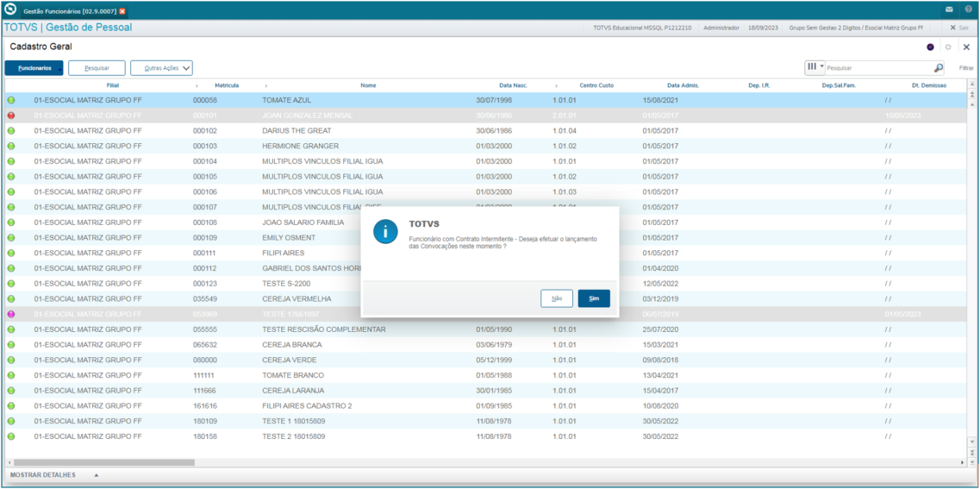The height and width of the screenshot is (489, 980).
Task: Click the green status dot of CEREJA VERMELHA
Action: (x=11, y=299)
